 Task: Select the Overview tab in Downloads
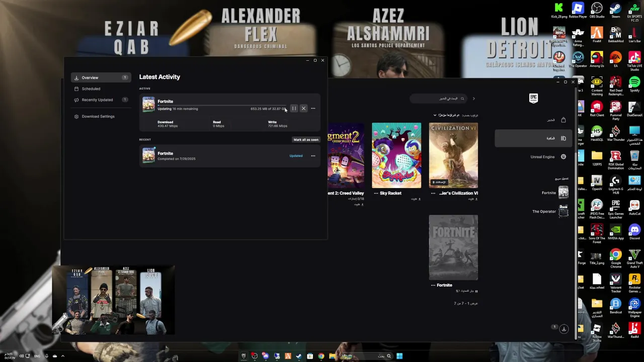coord(101,77)
